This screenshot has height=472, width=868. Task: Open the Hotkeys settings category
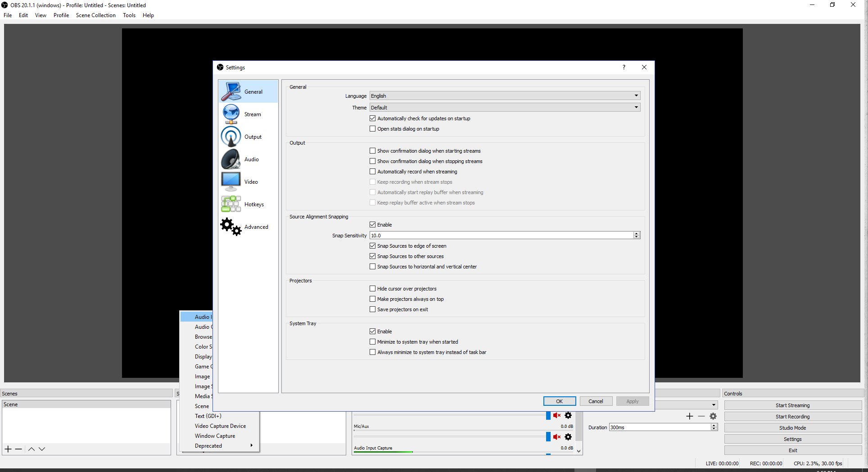tap(248, 204)
